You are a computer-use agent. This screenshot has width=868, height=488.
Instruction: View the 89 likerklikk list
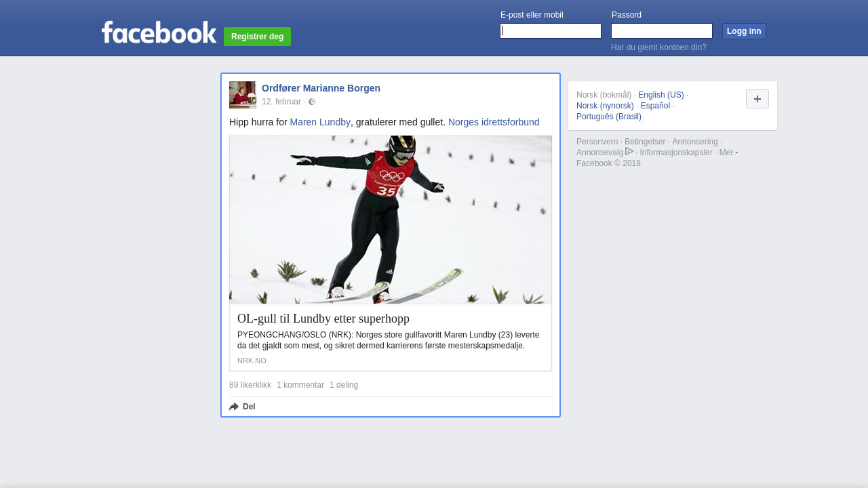coord(250,385)
